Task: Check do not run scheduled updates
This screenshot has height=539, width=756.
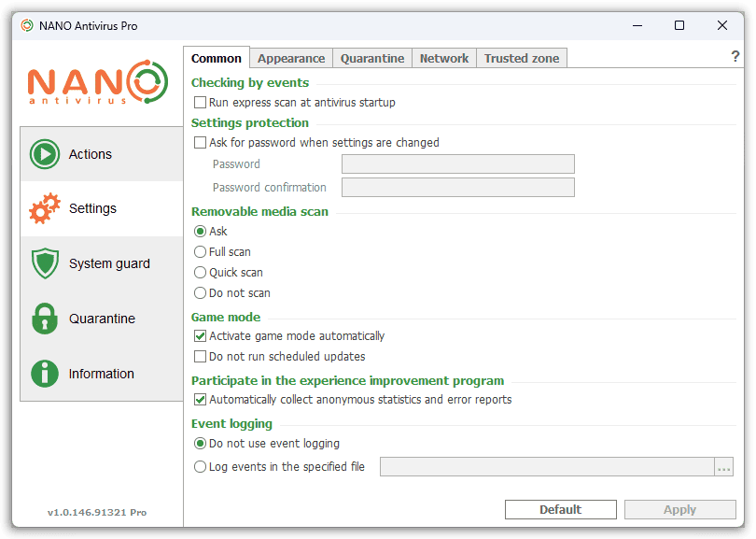Action: pos(200,357)
